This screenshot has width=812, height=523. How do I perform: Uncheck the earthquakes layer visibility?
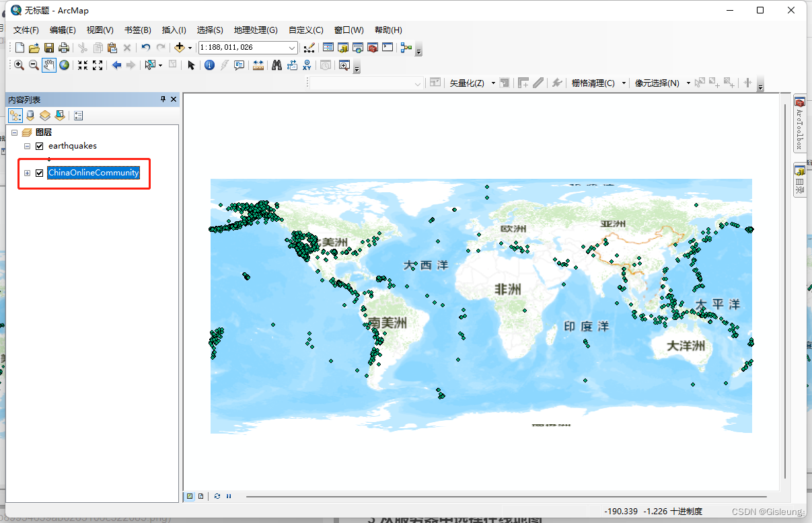point(39,146)
